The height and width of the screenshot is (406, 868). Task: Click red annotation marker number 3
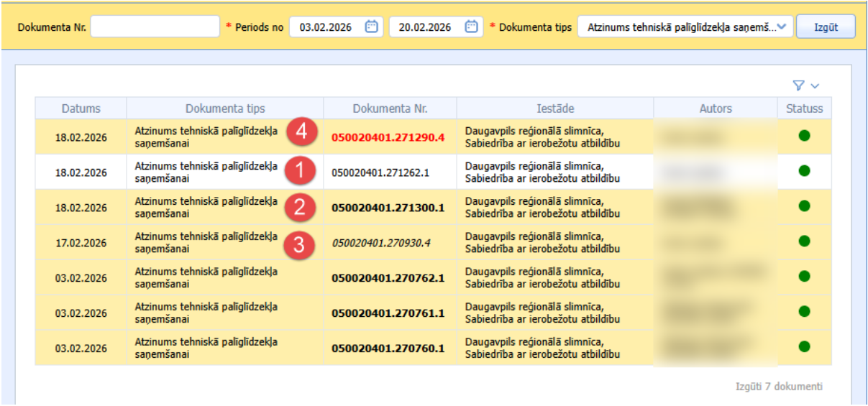(x=300, y=244)
